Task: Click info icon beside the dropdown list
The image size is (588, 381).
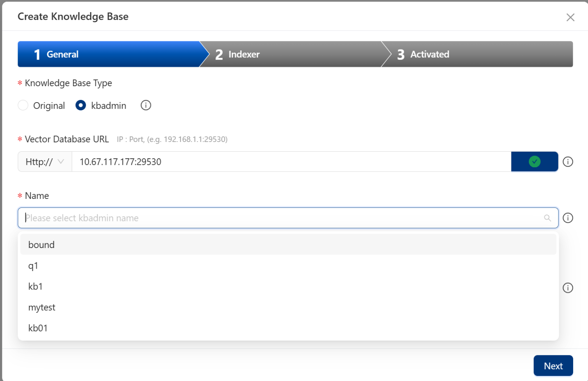Action: 568,288
